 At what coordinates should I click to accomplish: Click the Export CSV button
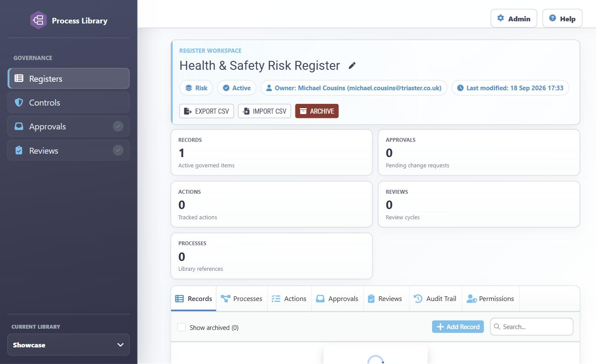click(206, 111)
